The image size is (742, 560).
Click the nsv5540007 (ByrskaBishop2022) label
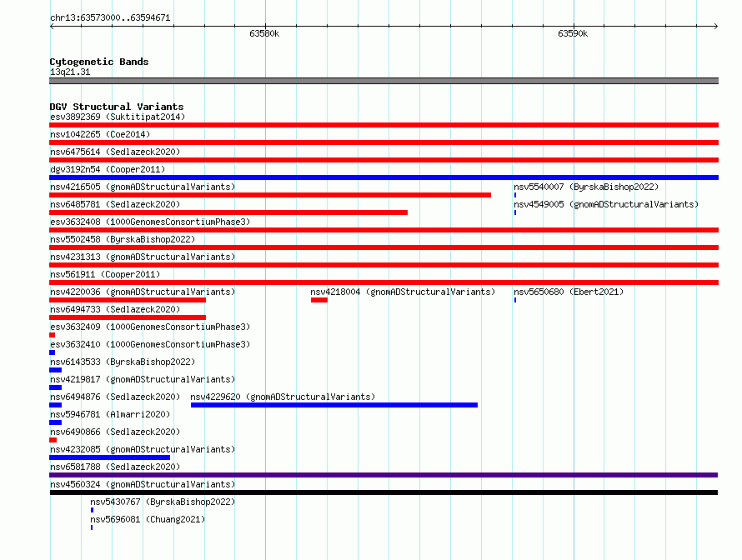[x=586, y=187]
